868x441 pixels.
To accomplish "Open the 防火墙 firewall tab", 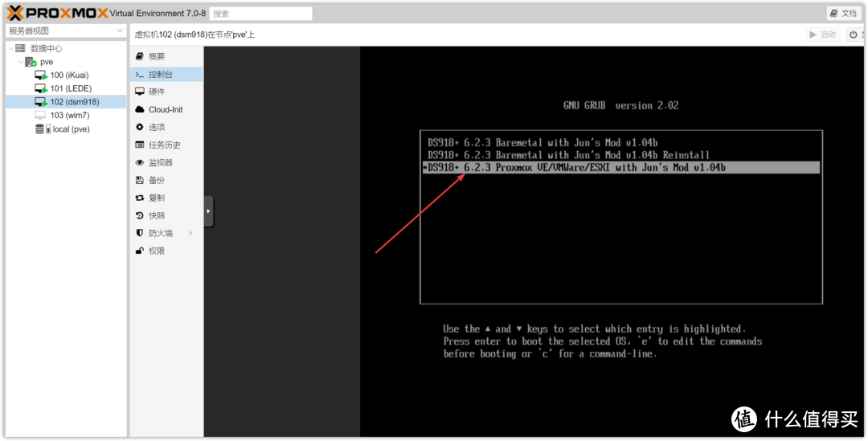I will (x=166, y=234).
